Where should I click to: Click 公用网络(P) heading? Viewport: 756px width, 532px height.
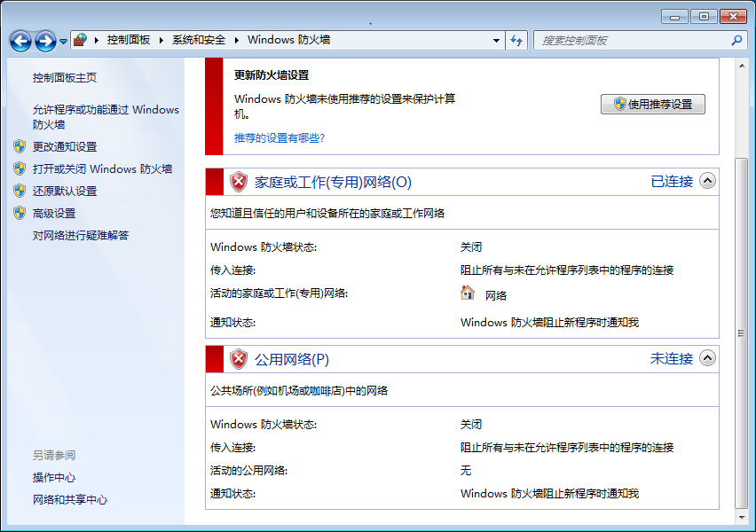point(292,359)
